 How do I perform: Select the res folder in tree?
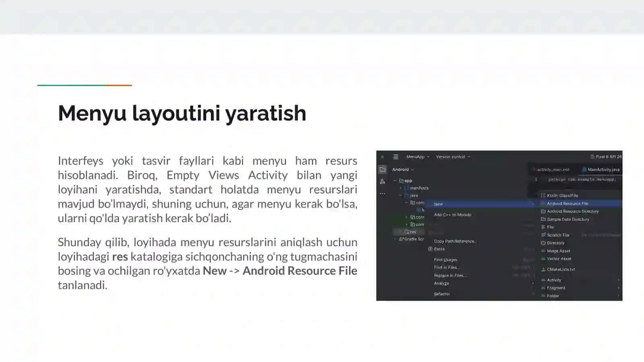tap(411, 232)
